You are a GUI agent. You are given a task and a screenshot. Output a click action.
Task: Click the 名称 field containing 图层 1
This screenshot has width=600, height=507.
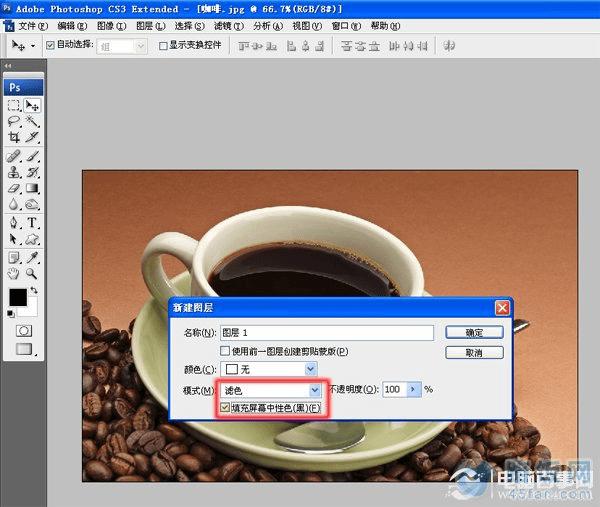point(327,333)
